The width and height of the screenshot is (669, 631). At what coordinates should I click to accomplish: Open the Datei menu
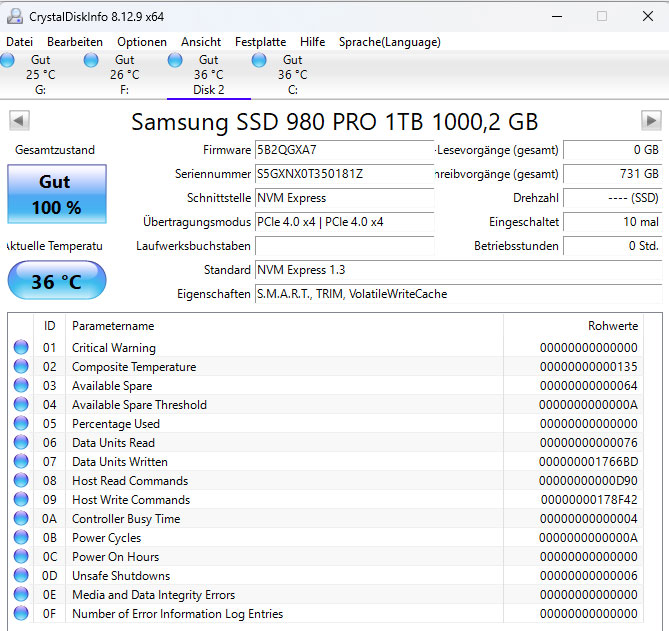click(19, 42)
